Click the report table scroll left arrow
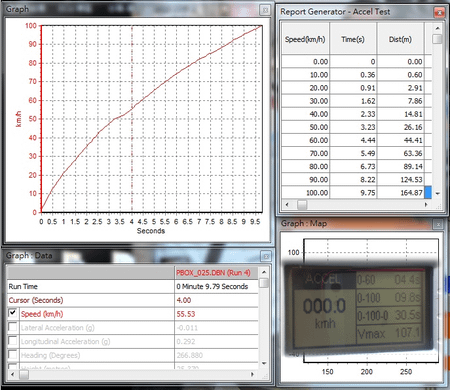The width and height of the screenshot is (450, 390). click(287, 204)
